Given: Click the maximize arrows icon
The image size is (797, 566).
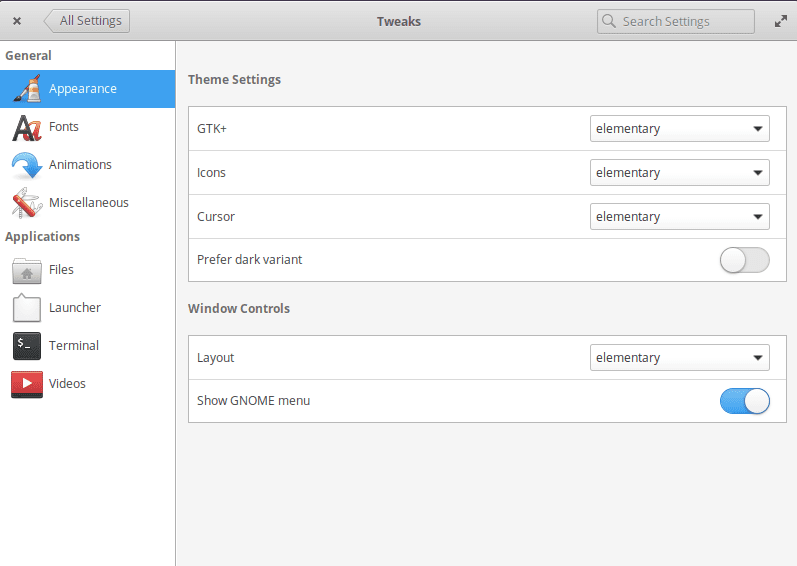Looking at the screenshot, I should pos(781,21).
